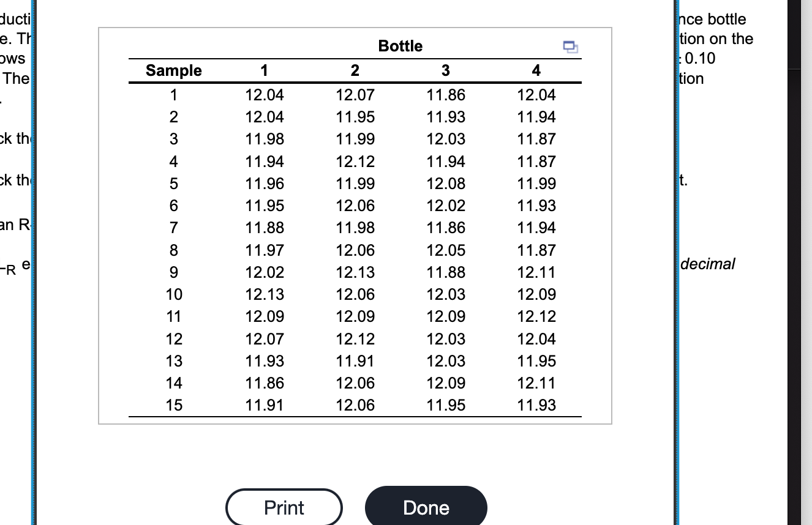
Task: Click sample 15's Bottle 3 value 11.95
Action: (446, 405)
